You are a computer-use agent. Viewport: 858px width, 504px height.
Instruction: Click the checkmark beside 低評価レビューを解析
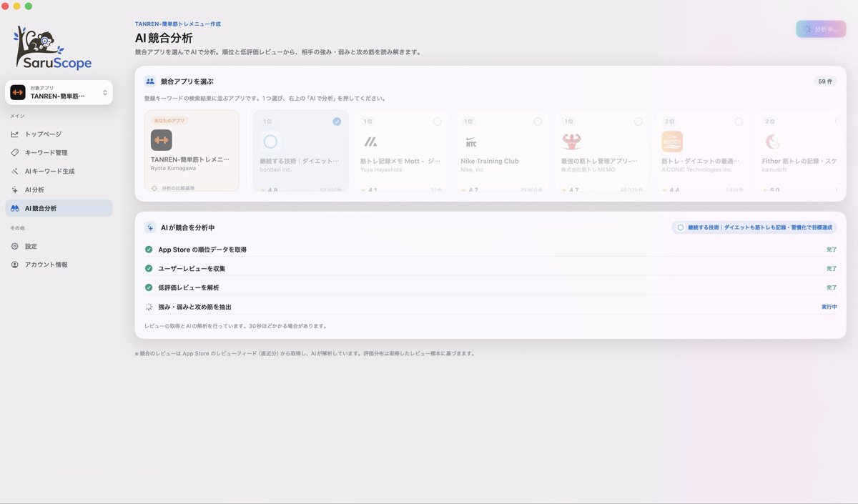tap(149, 287)
